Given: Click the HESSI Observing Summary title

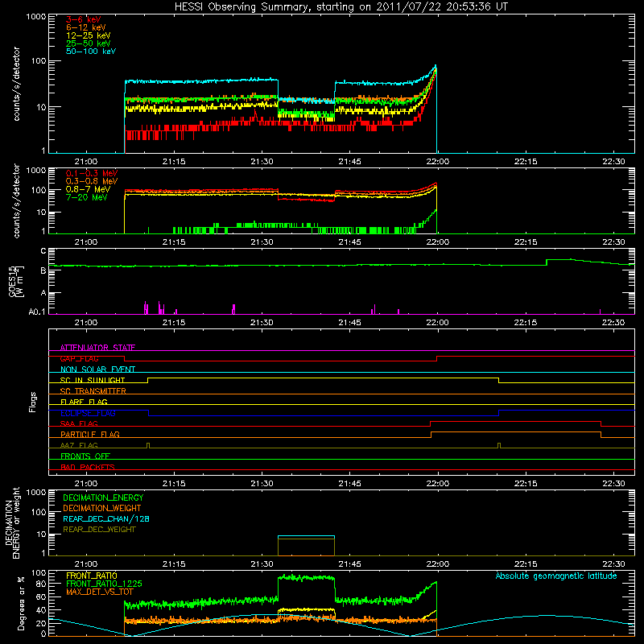Looking at the screenshot, I should 341,7.
